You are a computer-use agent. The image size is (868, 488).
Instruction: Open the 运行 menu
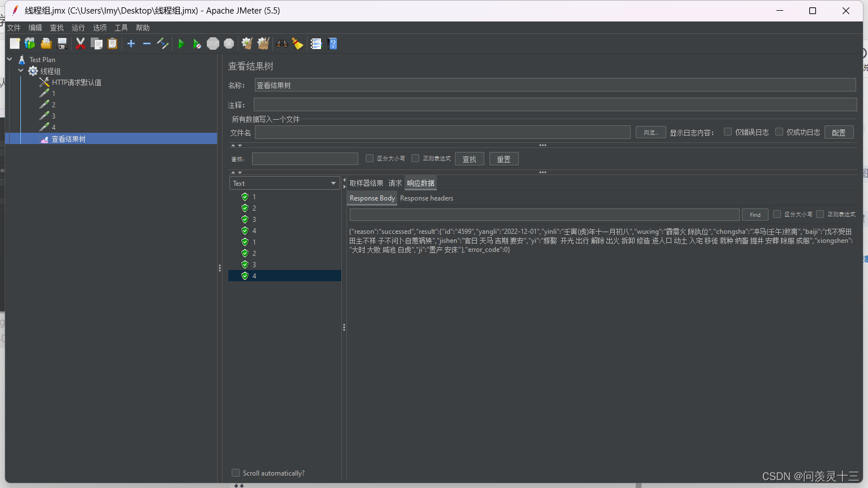[x=78, y=28]
